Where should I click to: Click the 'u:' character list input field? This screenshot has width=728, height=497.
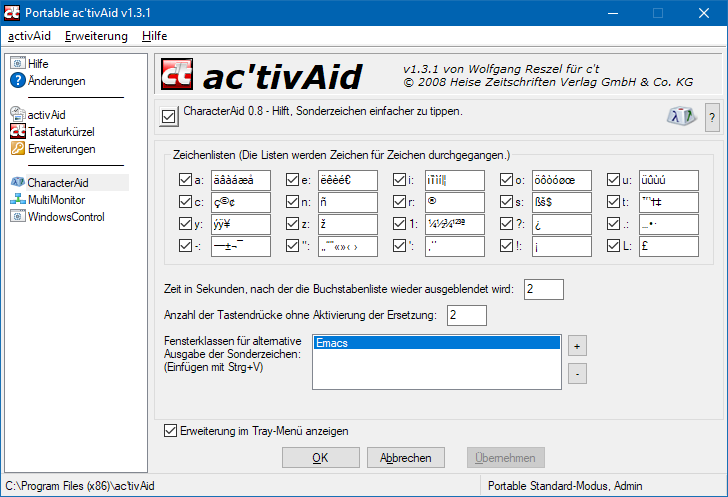coord(669,180)
